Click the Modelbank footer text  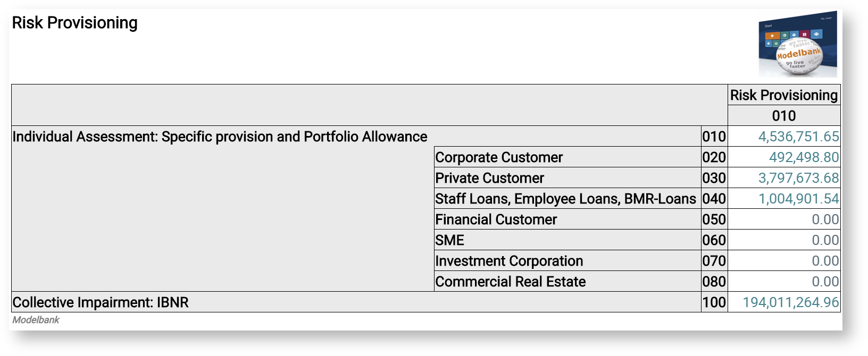pos(36,320)
